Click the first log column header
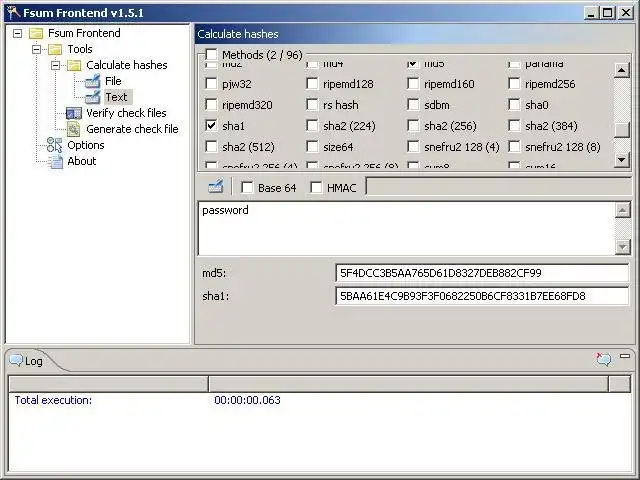Image resolution: width=640 pixels, height=480 pixels. pos(109,384)
